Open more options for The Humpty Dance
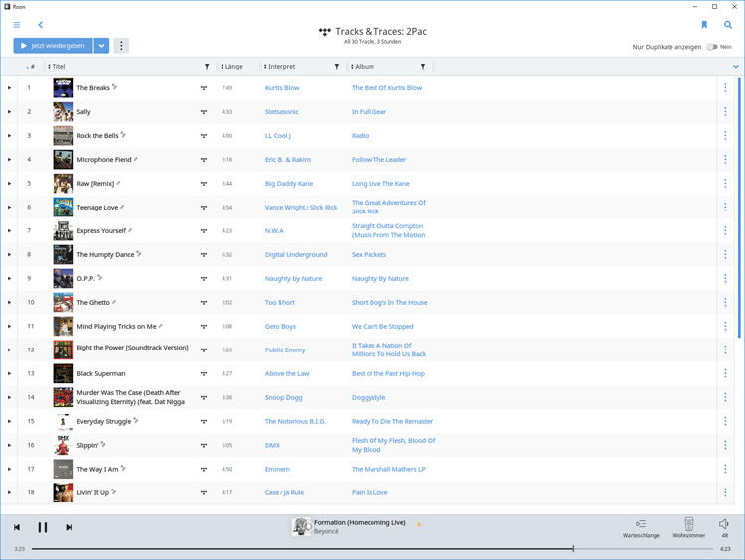 [x=725, y=254]
